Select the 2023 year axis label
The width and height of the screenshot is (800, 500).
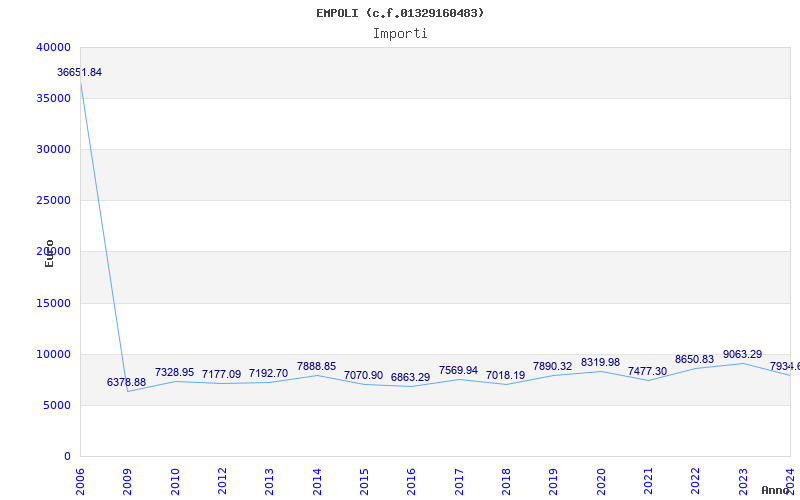pos(743,482)
